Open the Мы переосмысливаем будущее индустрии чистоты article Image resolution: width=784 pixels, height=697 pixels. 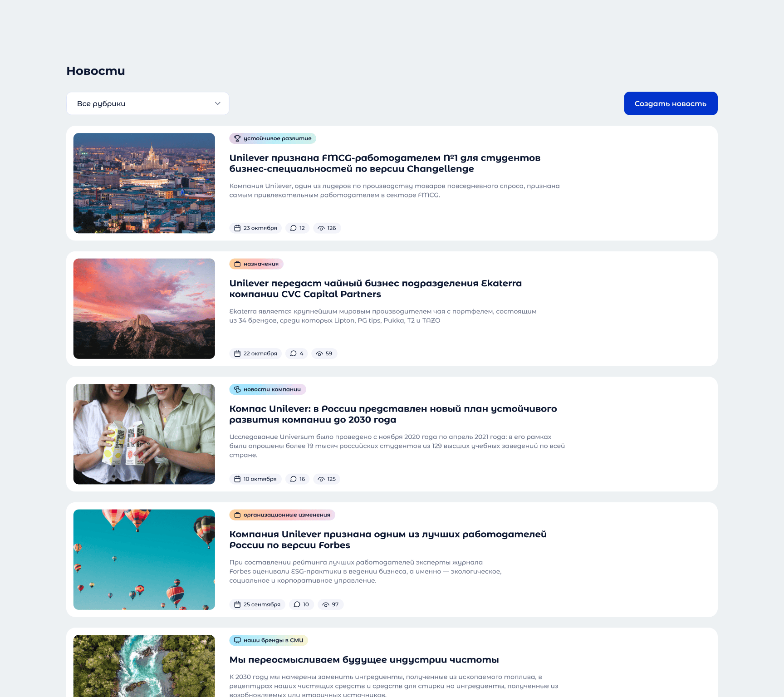[x=364, y=660]
